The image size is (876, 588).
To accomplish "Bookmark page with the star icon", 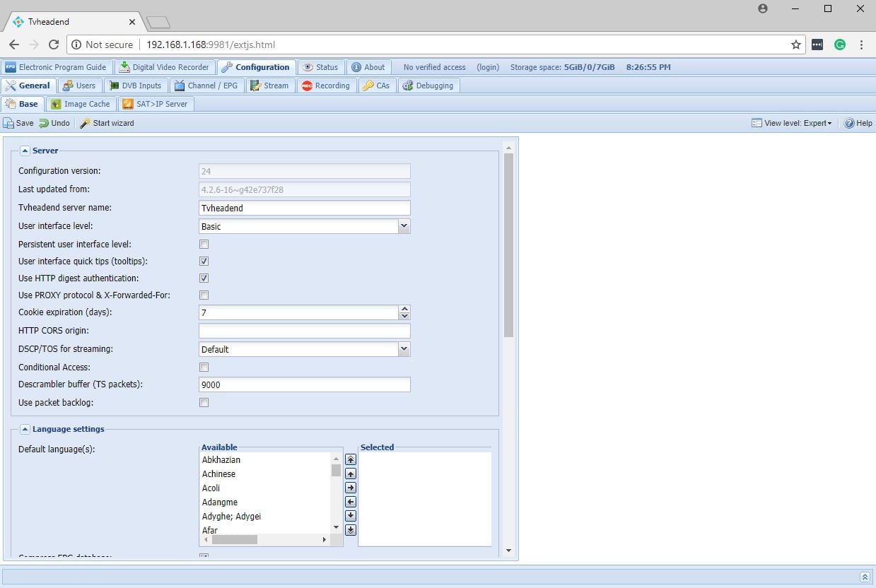I will click(796, 45).
